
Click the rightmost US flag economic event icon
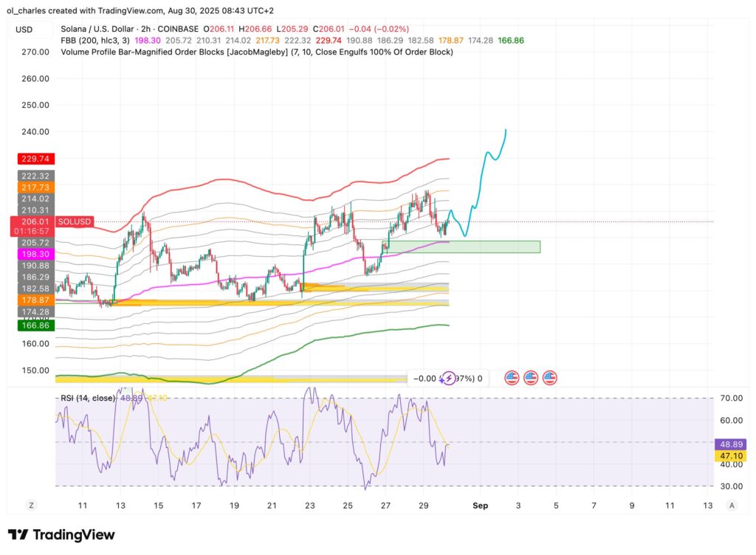pyautogui.click(x=551, y=378)
